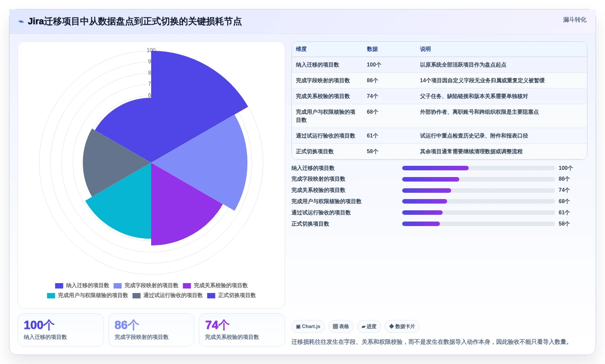Toggle legend swatch for 完成关系校验的项目数
The image size is (605, 364).
(x=187, y=286)
